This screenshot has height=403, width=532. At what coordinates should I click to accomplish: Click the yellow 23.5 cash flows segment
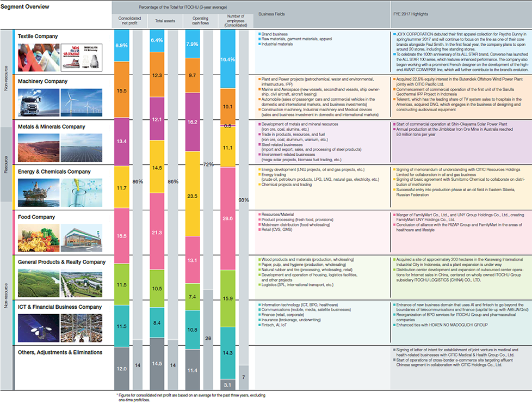tap(193, 194)
